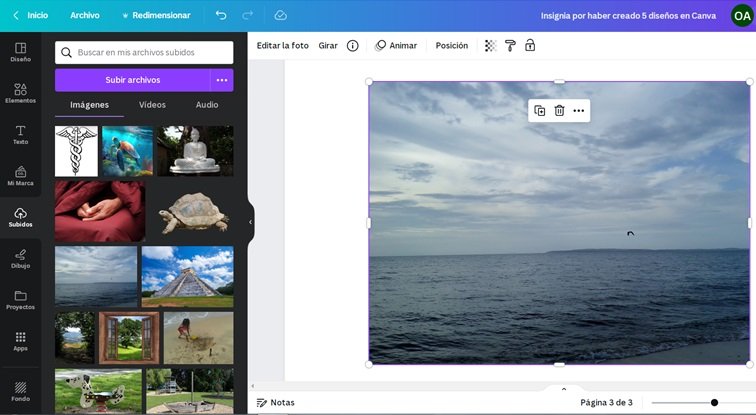Expand upload options next to Subir archivos
The image size is (756, 415).
[x=222, y=80]
